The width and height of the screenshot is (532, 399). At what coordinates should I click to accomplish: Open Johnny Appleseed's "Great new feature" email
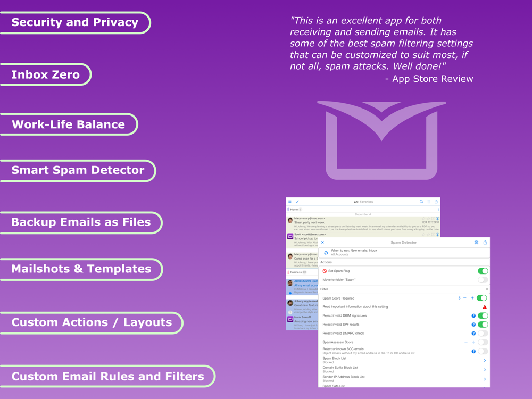[302, 306]
